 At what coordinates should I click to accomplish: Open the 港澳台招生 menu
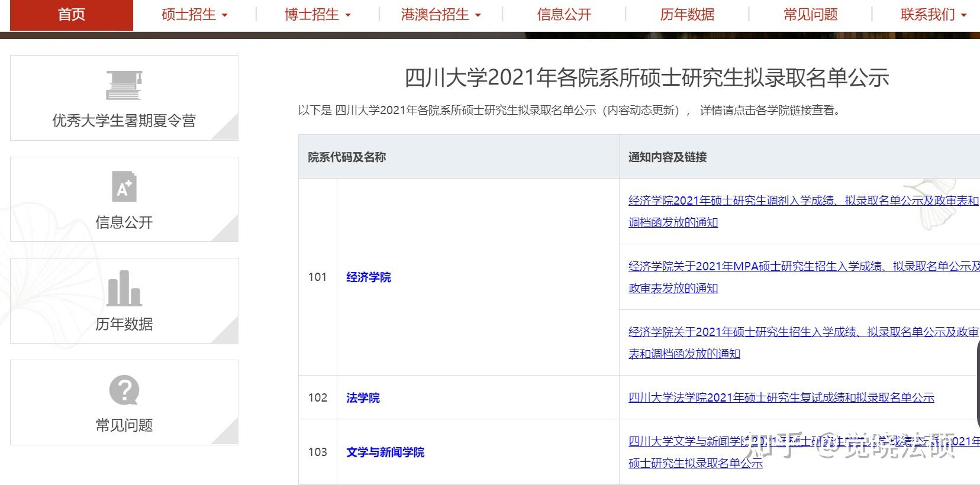441,15
